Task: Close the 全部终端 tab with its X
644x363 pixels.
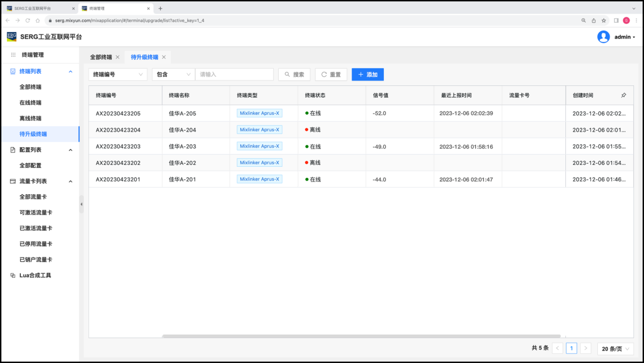Action: pos(117,57)
